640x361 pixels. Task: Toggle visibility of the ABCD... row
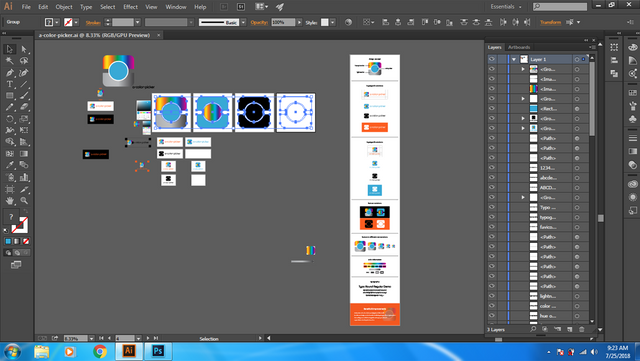pyautogui.click(x=491, y=187)
